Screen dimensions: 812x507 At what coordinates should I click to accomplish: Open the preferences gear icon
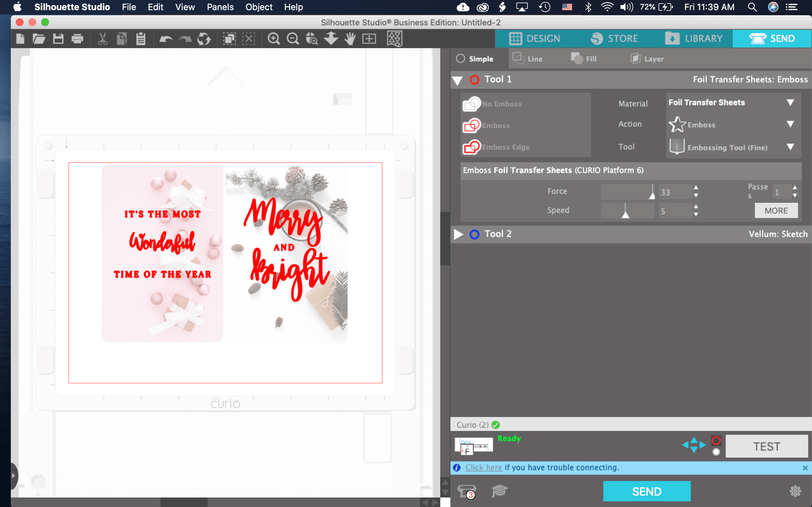coord(795,491)
